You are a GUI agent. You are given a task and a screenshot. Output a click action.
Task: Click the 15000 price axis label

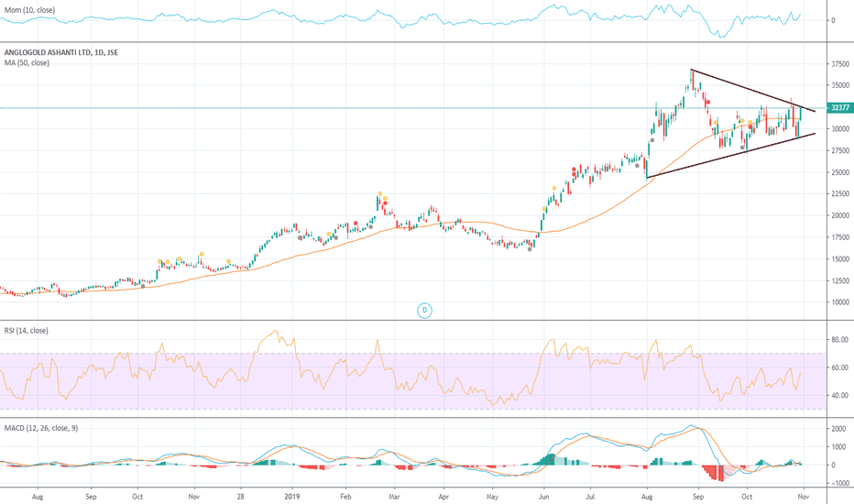tap(840, 259)
